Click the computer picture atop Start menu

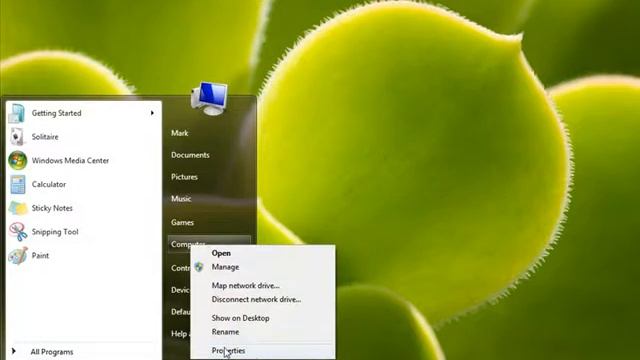pos(209,98)
